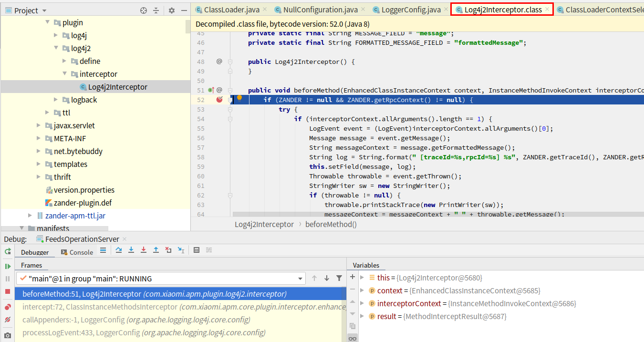The height and width of the screenshot is (342, 644).
Task: Expand zander-apm-ttl.jar node
Action: [x=30, y=216]
